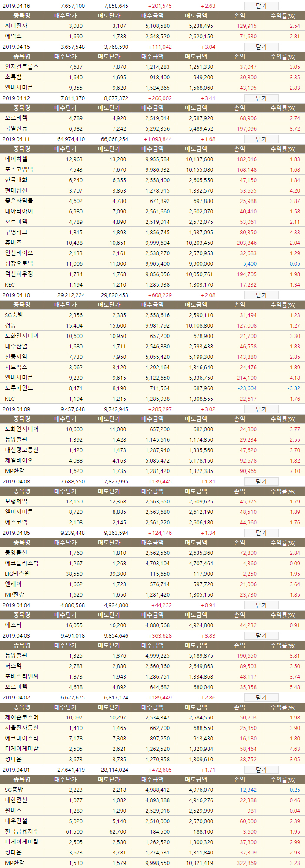Click the 2019.04.01 date label
This screenshot has height=868, width=305.
(x=16, y=770)
